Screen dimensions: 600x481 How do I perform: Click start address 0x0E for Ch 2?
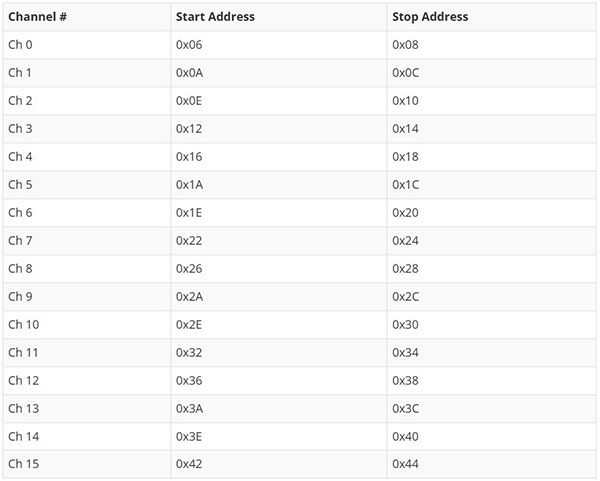tap(190, 101)
